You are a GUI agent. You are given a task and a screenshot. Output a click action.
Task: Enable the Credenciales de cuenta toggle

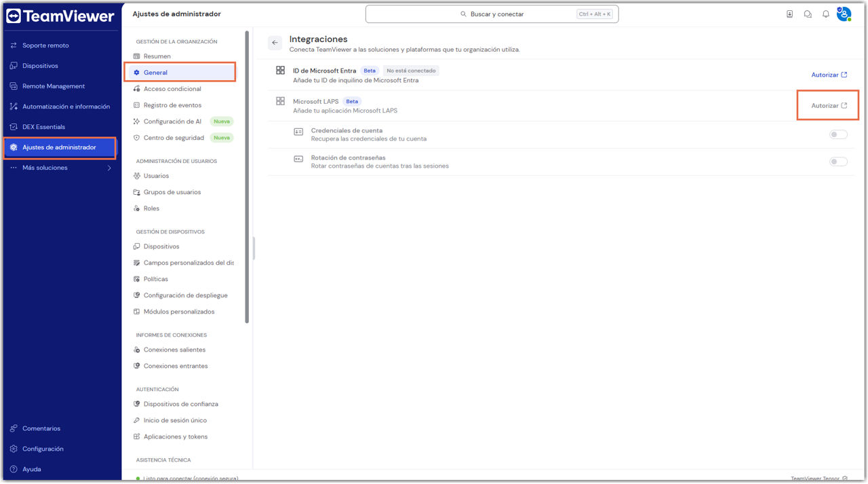tap(838, 134)
